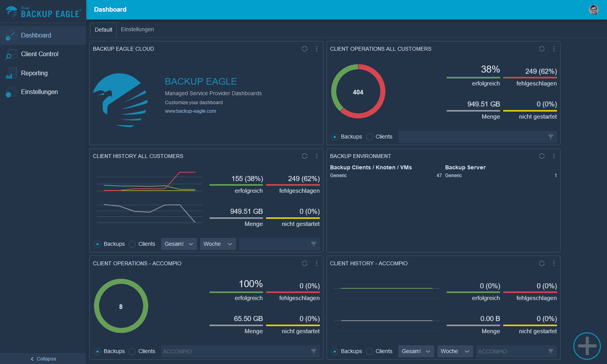Collapse the sidebar with the Collapse control
This screenshot has height=364, width=607.
pyautogui.click(x=43, y=359)
